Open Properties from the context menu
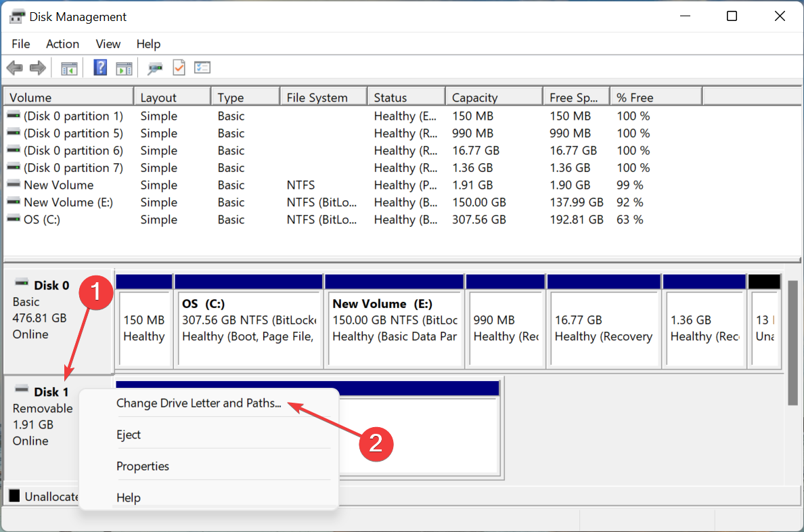The width and height of the screenshot is (804, 532). coord(143,466)
